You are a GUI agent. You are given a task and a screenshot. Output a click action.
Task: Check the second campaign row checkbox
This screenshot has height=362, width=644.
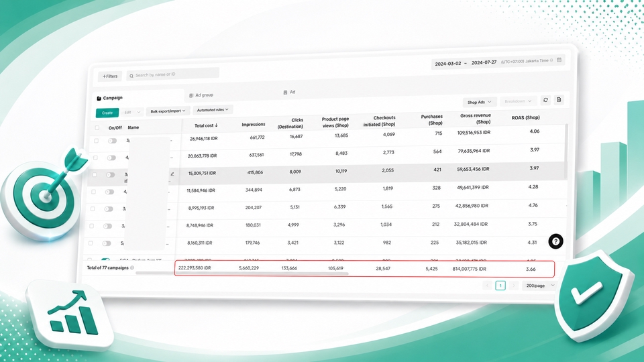tap(95, 158)
